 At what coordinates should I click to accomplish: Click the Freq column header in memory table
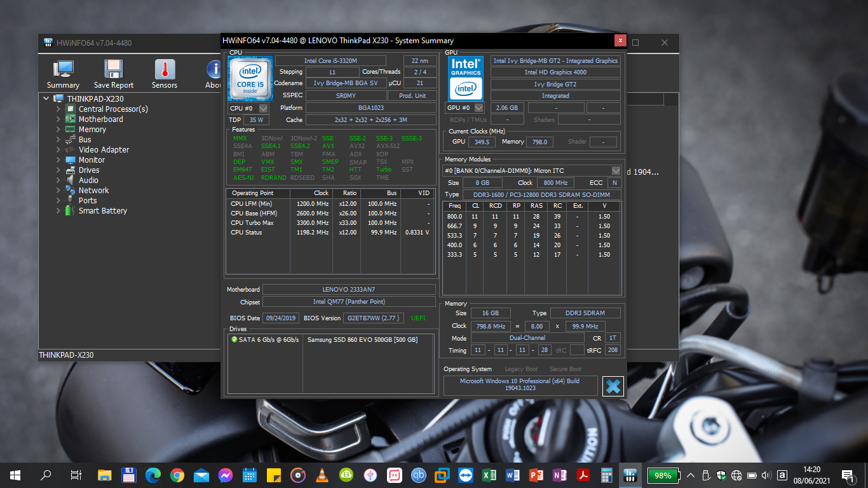pos(454,206)
